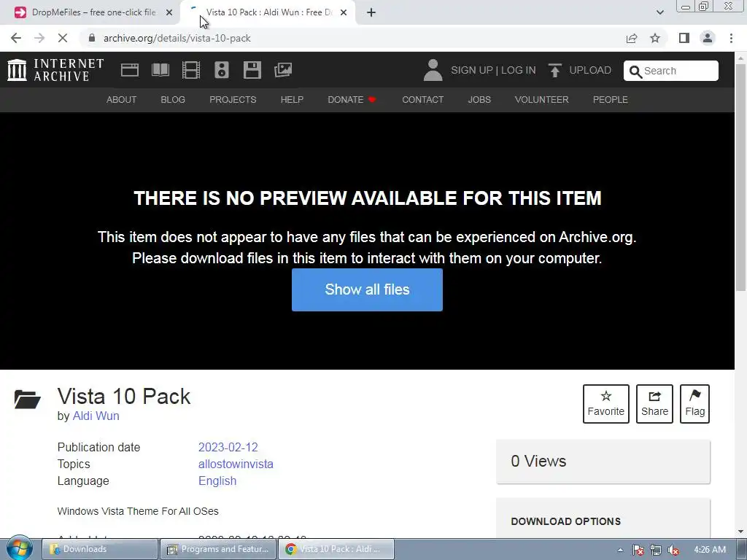Image resolution: width=747 pixels, height=560 pixels.
Task: Open the Chrome profile menu
Action: tap(708, 38)
